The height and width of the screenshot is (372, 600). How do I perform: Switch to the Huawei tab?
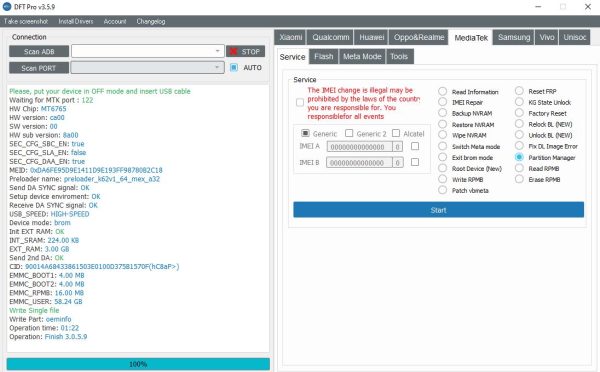pos(372,37)
